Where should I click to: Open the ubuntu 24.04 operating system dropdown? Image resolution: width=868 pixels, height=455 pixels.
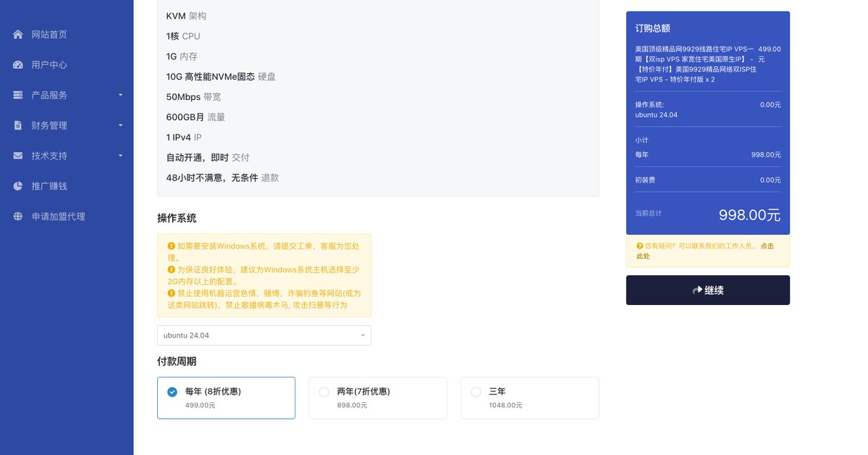point(264,335)
